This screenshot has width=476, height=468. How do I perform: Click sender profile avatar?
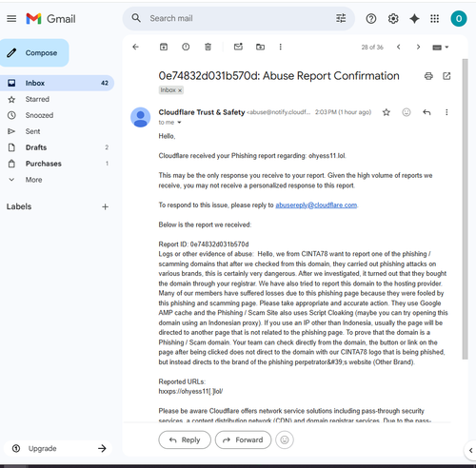tap(141, 117)
